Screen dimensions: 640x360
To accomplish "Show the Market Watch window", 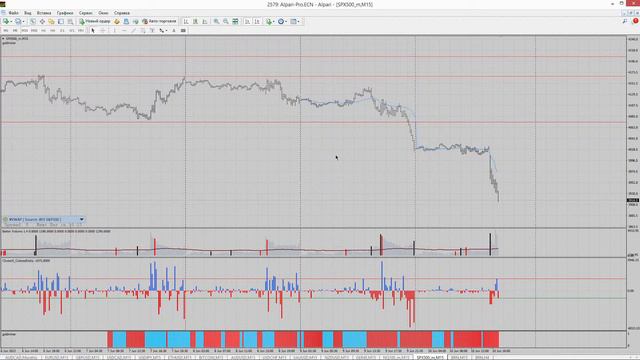I will click(x=33, y=21).
